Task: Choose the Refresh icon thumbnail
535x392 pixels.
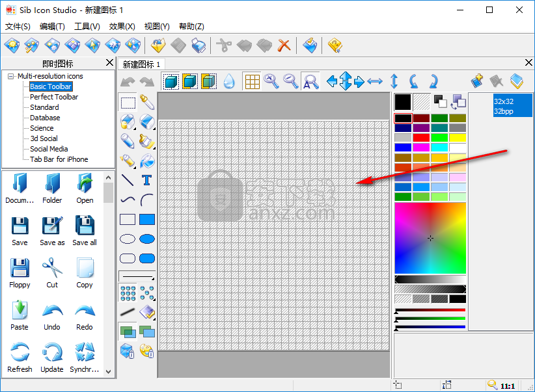Action: 20,358
